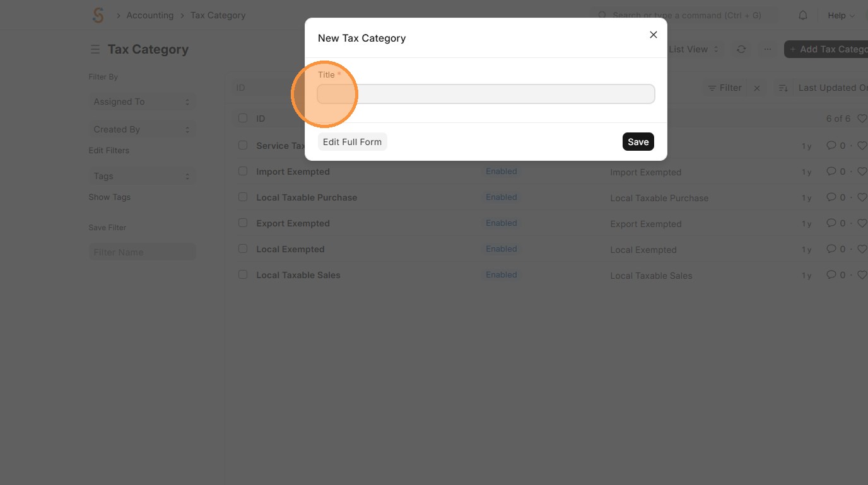This screenshot has height=485, width=868.
Task: Click the app logo home icon
Action: [x=98, y=15]
